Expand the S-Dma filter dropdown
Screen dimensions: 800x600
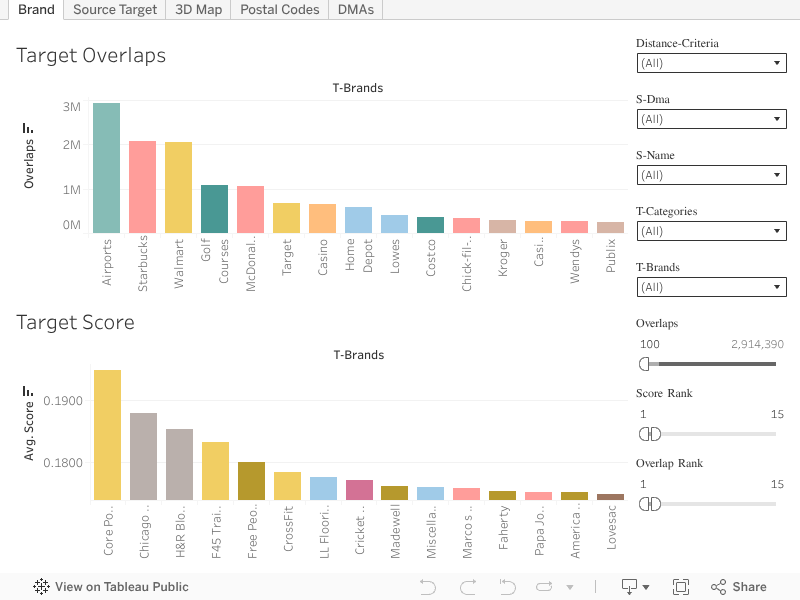click(x=711, y=119)
